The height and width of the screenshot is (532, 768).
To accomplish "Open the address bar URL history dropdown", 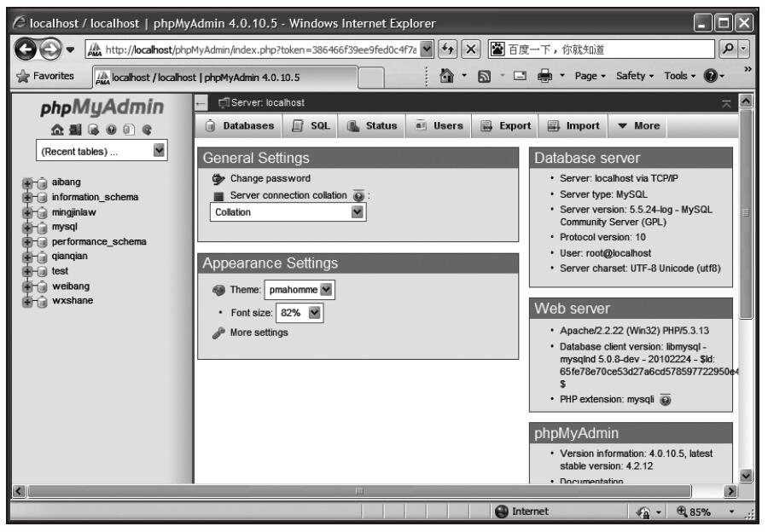I will [427, 49].
